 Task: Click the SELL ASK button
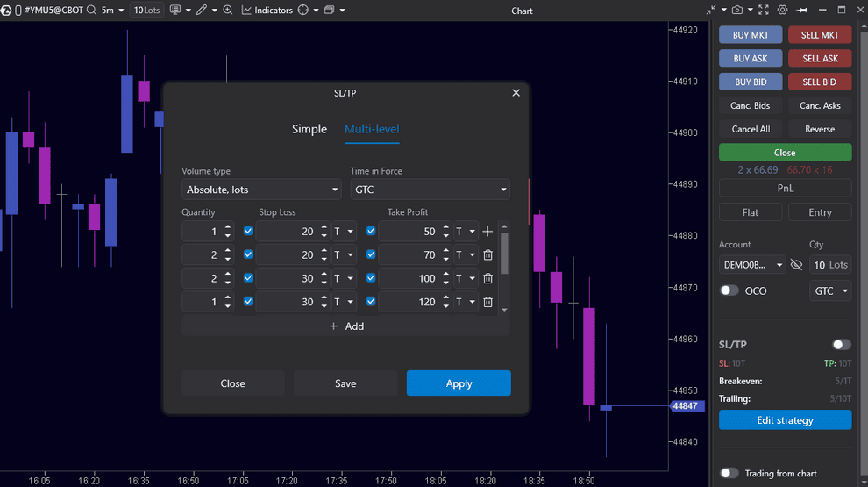(820, 58)
